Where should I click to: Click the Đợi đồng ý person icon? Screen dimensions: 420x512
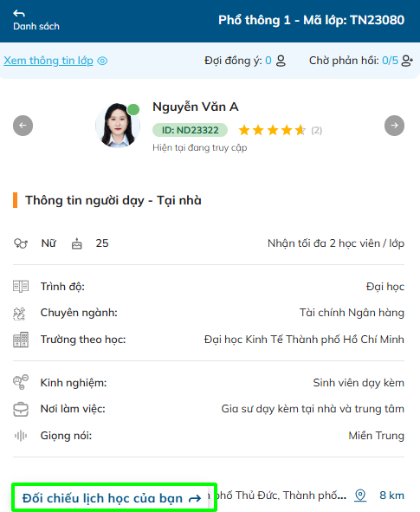point(281,61)
